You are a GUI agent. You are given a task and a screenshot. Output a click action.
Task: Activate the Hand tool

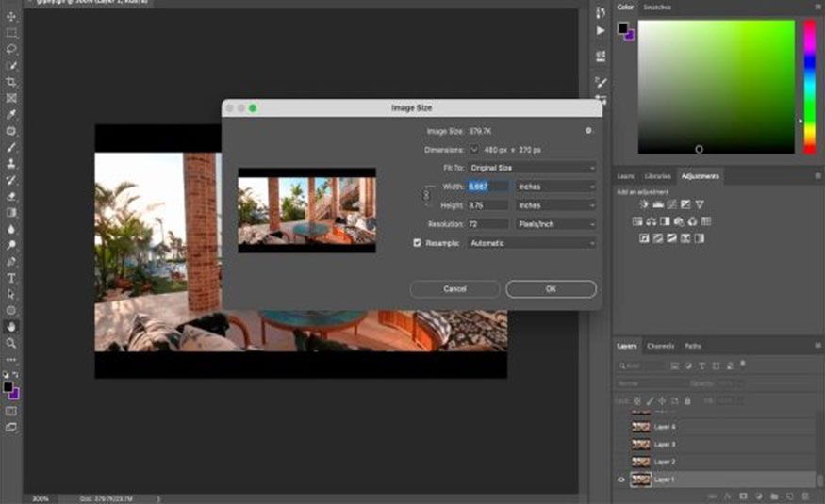point(11,326)
